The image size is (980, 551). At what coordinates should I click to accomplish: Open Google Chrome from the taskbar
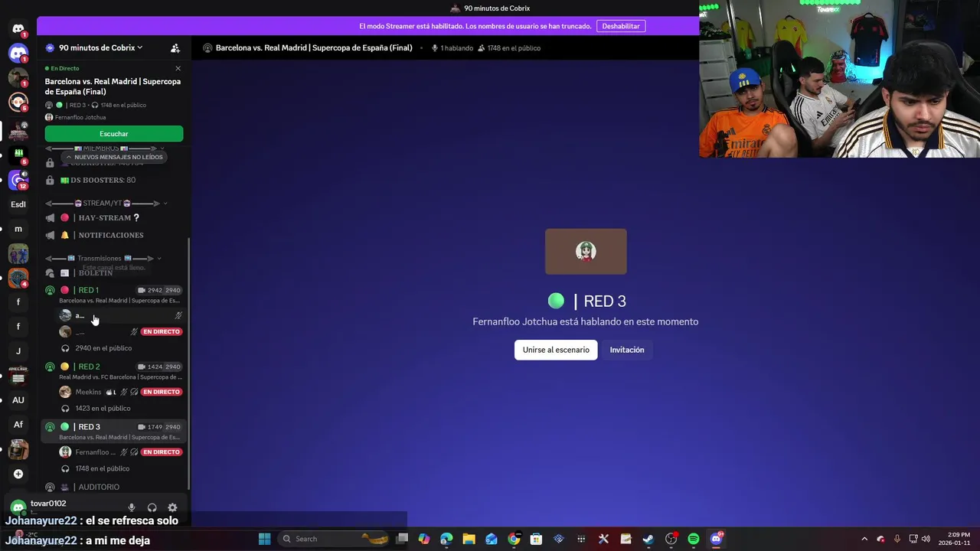coord(514,539)
